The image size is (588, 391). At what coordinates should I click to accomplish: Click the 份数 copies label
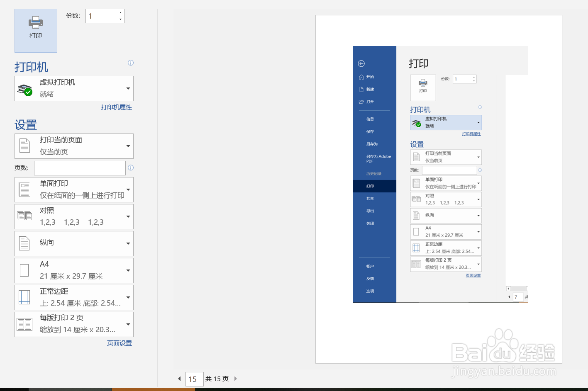pyautogui.click(x=73, y=16)
